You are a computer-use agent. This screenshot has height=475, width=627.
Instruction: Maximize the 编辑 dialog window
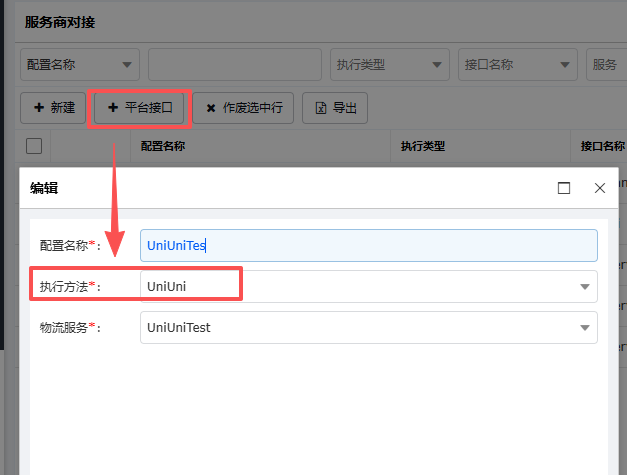pyautogui.click(x=564, y=188)
